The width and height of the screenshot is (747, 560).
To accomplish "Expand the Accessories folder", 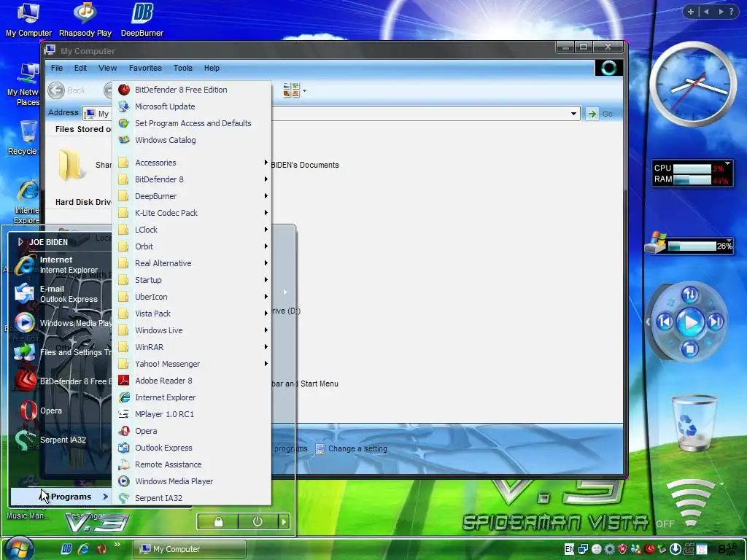I will point(192,163).
